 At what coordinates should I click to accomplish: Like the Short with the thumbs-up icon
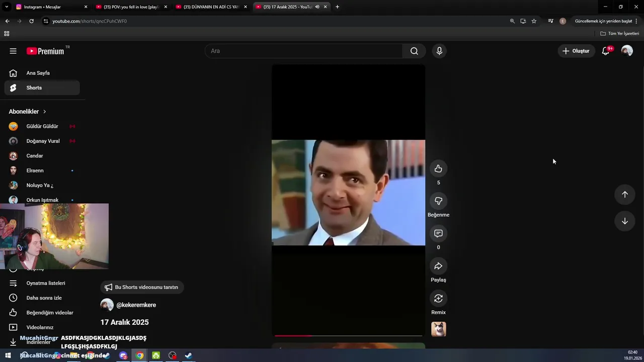pyautogui.click(x=438, y=168)
